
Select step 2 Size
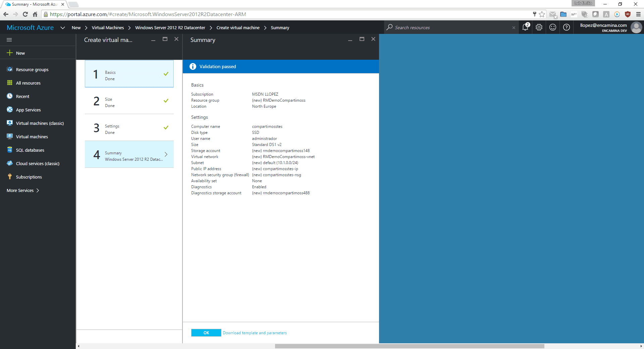click(129, 101)
